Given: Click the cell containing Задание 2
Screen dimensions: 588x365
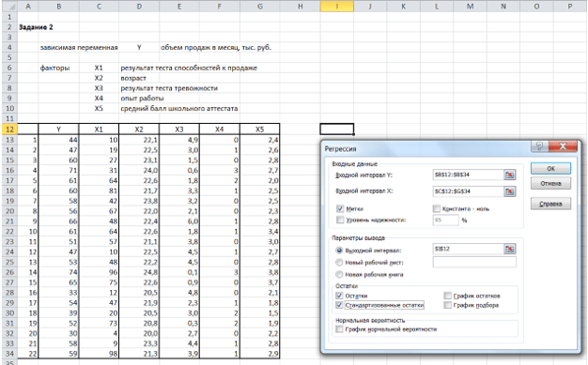Looking at the screenshot, I should click(36, 27).
